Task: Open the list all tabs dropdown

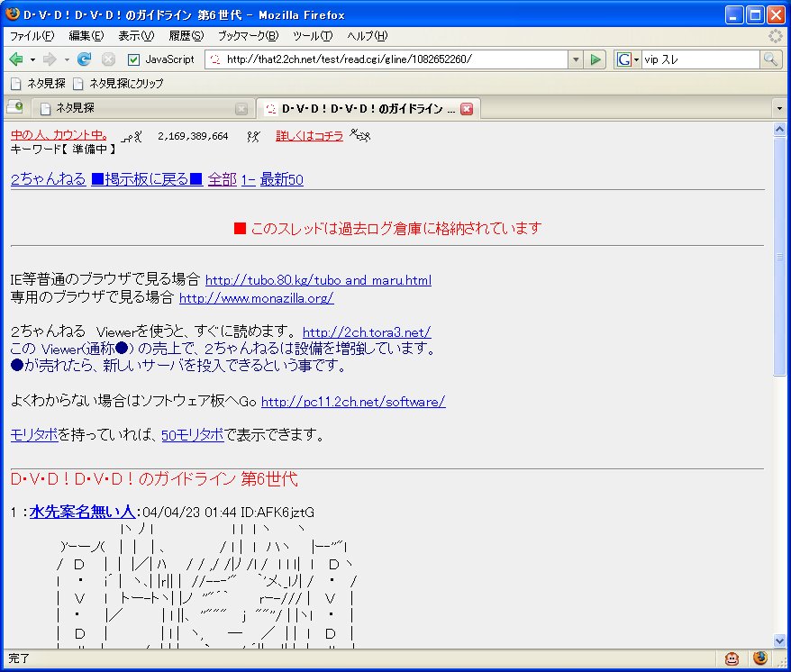Action: click(779, 108)
